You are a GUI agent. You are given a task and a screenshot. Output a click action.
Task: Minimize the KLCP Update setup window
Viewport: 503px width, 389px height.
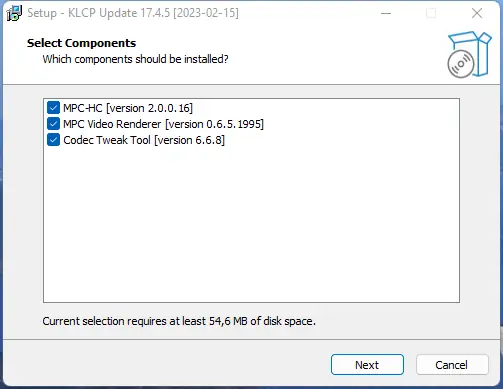tap(386, 13)
